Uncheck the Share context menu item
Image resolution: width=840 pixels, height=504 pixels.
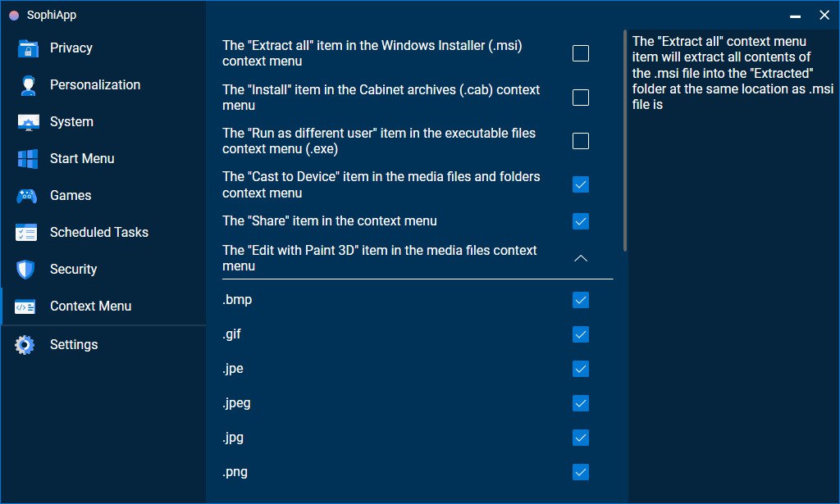coord(580,221)
